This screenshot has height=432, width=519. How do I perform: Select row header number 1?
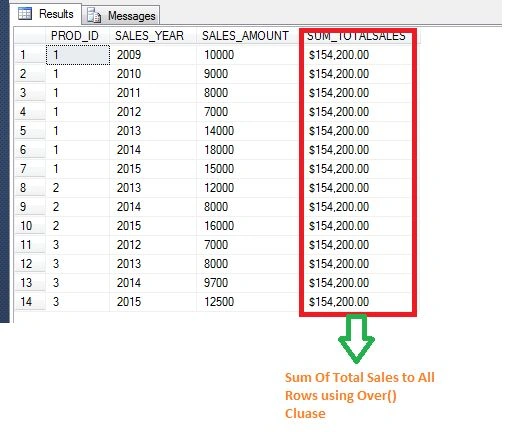[30, 55]
